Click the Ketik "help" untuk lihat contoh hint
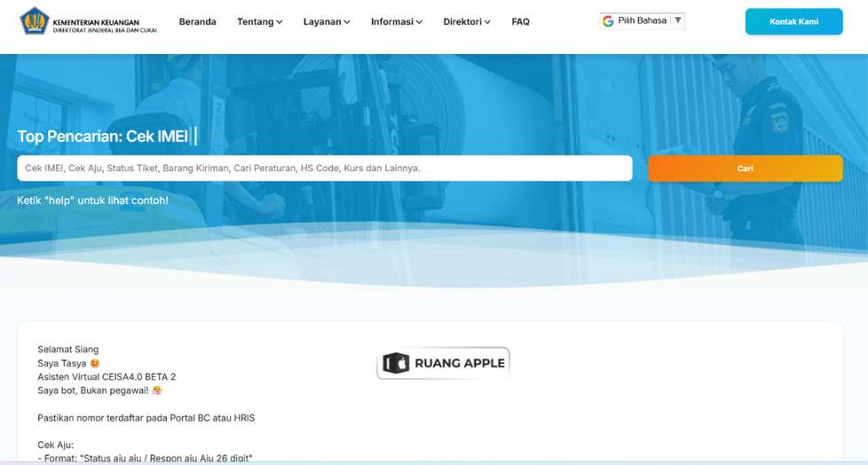This screenshot has width=868, height=465. coord(92,201)
